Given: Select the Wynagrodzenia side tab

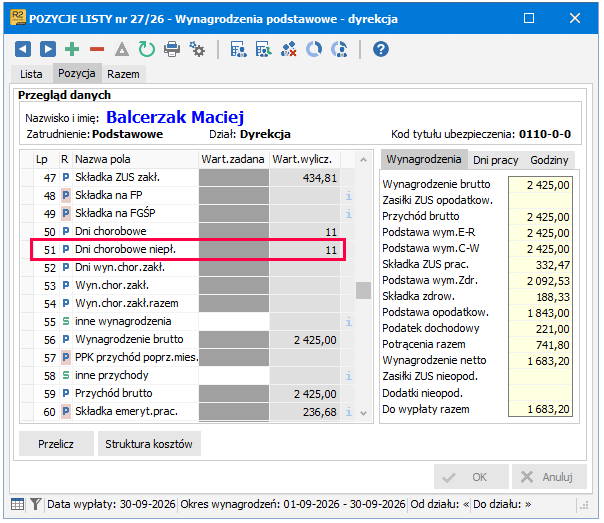Looking at the screenshot, I should [424, 159].
